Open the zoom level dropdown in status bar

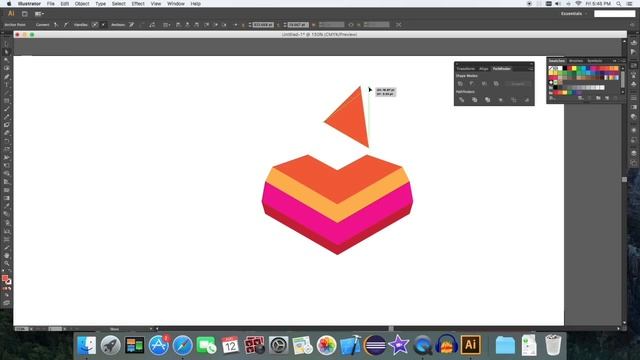(31, 329)
